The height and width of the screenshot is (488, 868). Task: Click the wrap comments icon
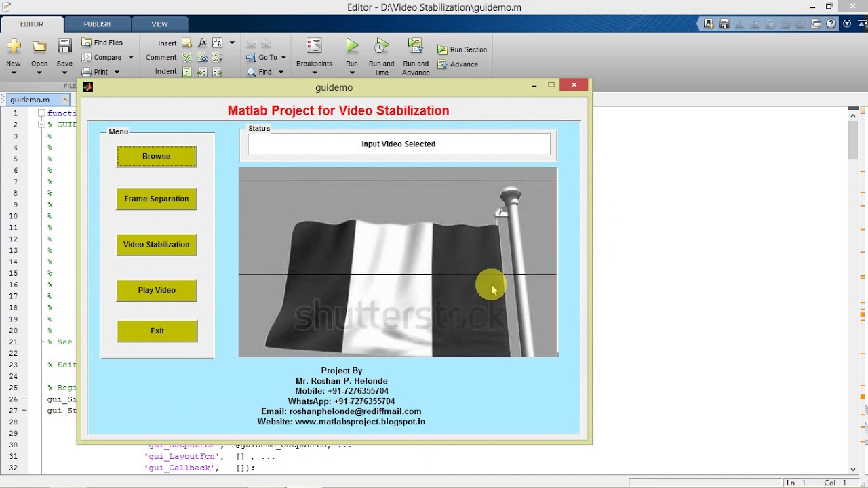[x=218, y=58]
